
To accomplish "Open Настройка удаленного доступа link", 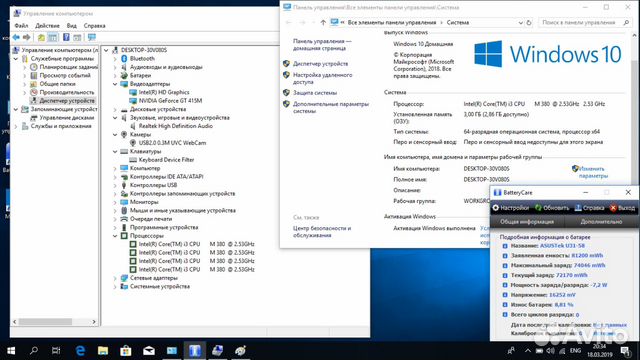I will click(x=322, y=78).
